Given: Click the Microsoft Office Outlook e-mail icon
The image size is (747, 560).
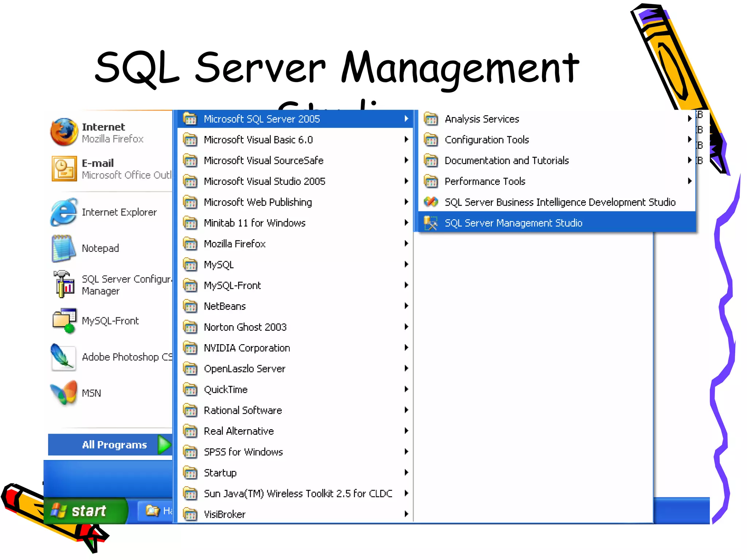Looking at the screenshot, I should click(x=64, y=168).
